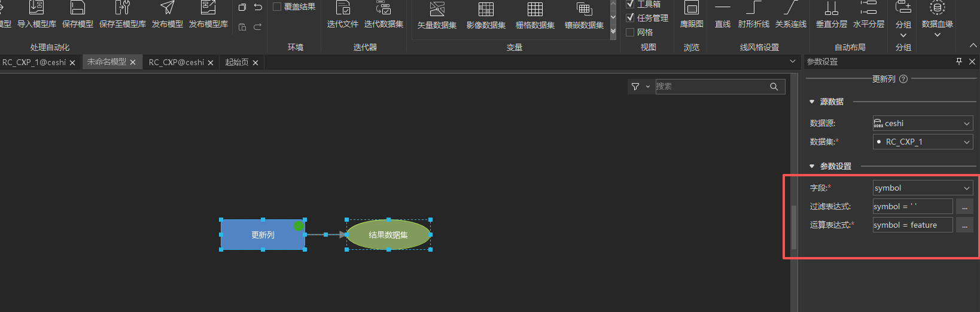
Task: Collapse the 源数据 section
Action: 812,102
